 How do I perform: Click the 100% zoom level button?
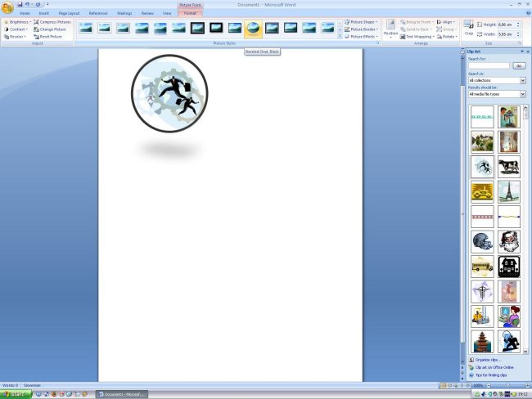click(478, 385)
